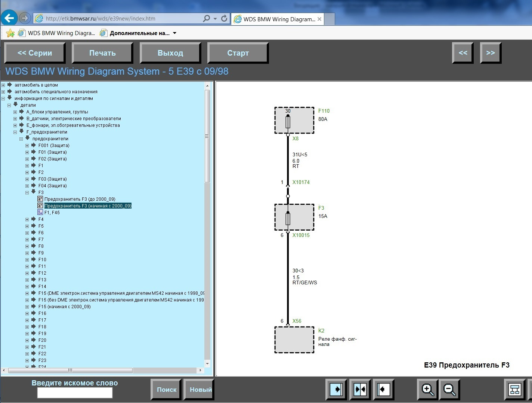Click the align-right arrow diagram icon
532x403 pixels.
[336, 390]
